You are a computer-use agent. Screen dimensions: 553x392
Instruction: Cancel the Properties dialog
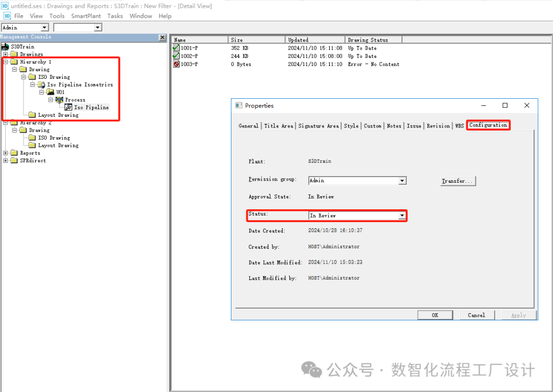point(477,315)
